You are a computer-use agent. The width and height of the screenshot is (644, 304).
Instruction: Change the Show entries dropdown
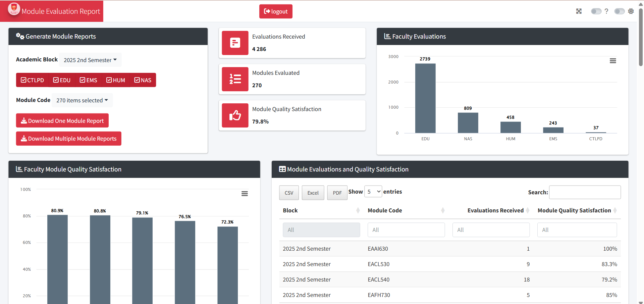373,191
